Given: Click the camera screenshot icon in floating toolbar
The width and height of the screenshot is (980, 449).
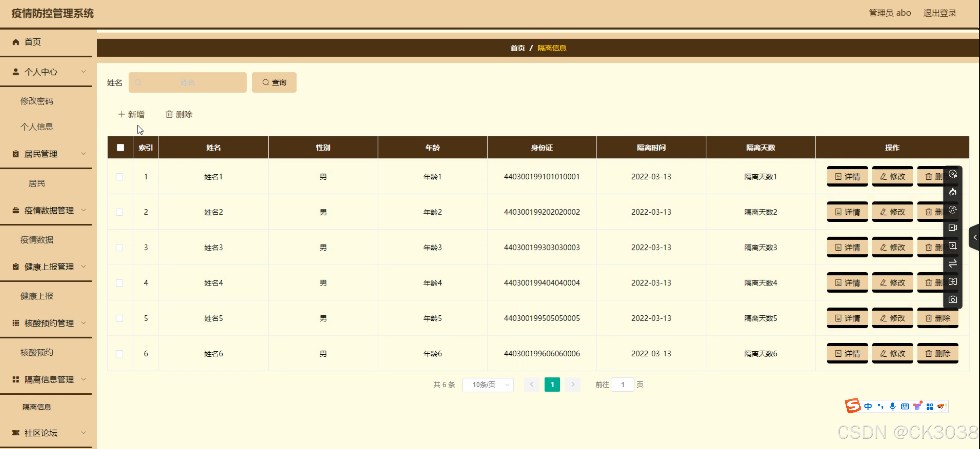Looking at the screenshot, I should point(952,300).
